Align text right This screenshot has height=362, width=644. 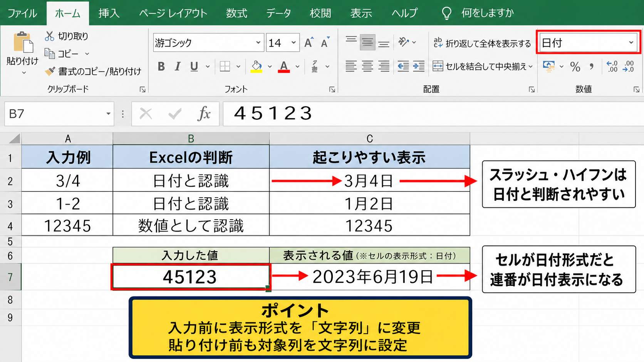[x=384, y=66]
